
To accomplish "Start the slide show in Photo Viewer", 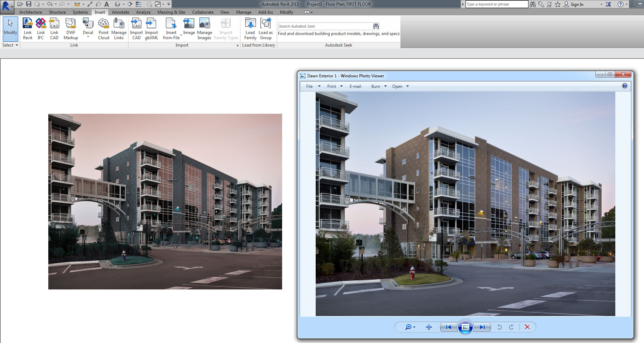I will pos(465,327).
